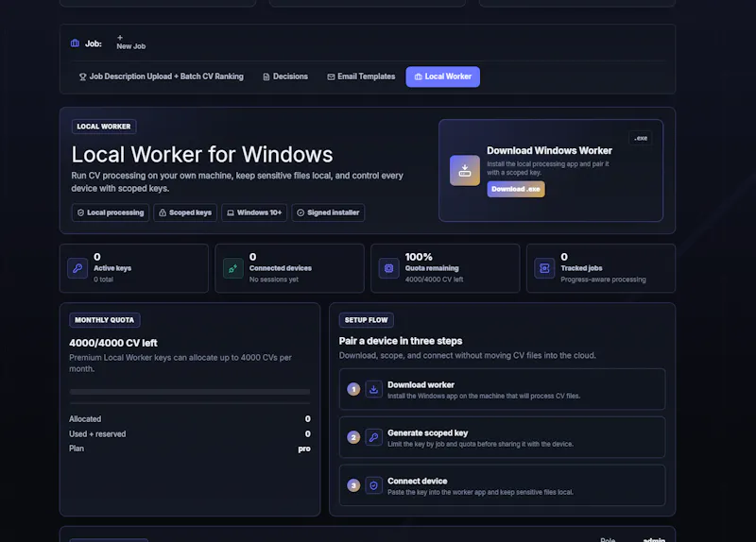756x542 pixels.
Task: Click the No sessions yet text
Action: pyautogui.click(x=274, y=279)
